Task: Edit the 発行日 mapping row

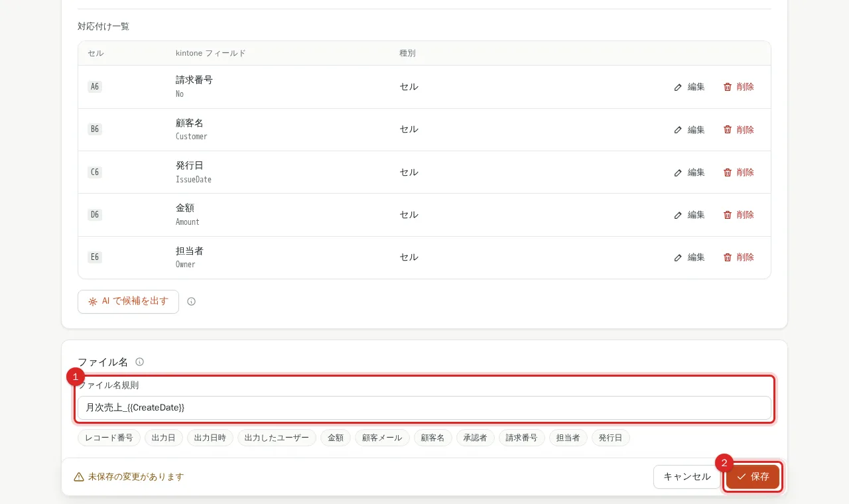Action: click(x=689, y=172)
